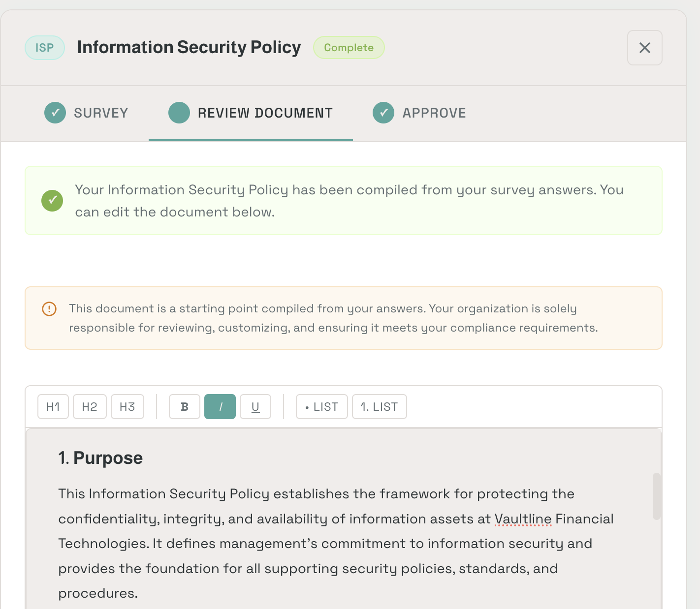Select the Review Document tab
The image size is (700, 609).
point(251,113)
